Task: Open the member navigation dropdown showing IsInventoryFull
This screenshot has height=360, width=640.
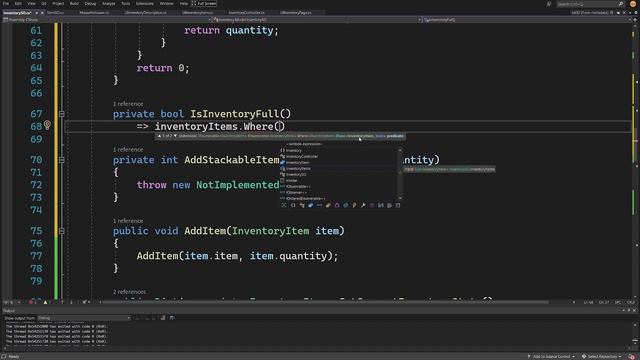Action: [x=527, y=20]
